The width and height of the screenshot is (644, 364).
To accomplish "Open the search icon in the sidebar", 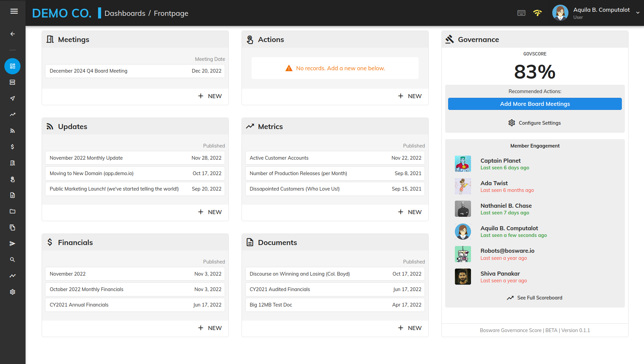I will pos(12,260).
